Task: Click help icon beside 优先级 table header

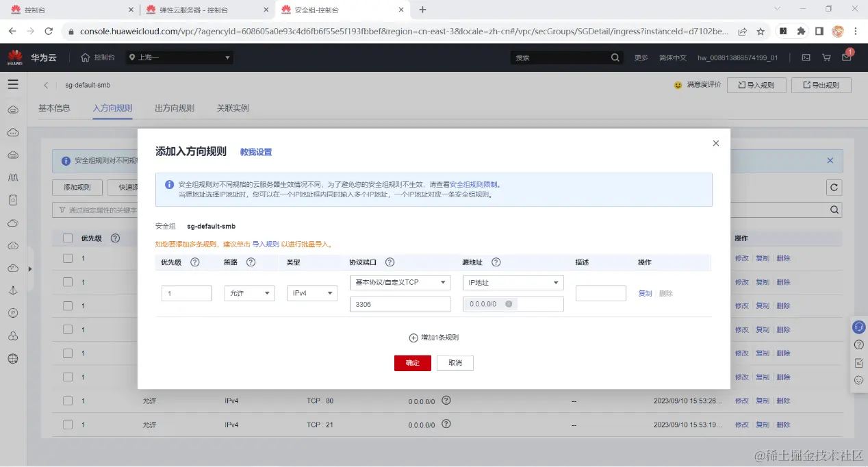Action: [x=115, y=238]
